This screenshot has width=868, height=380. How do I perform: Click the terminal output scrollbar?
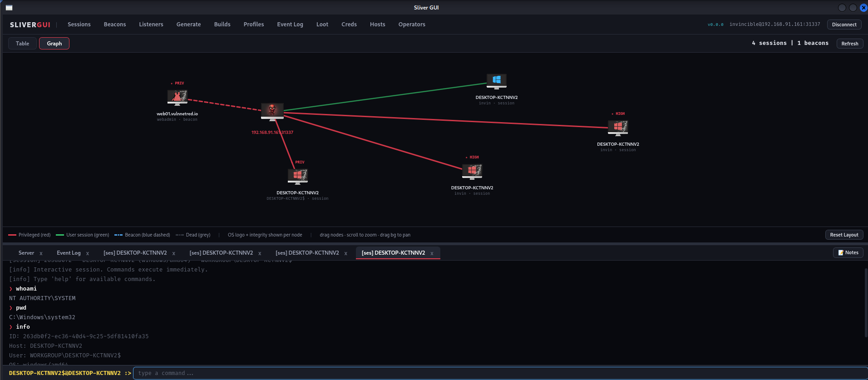pyautogui.click(x=866, y=302)
